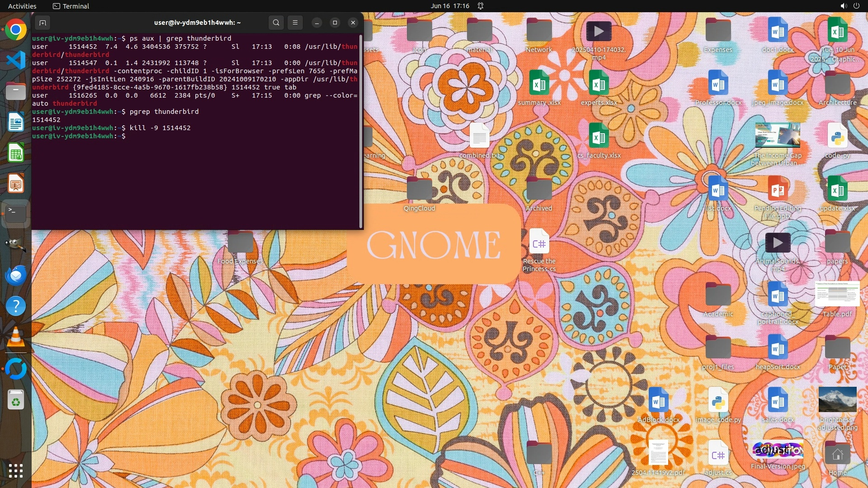The image size is (868, 488).
Task: Click the terminal search icon
Action: click(276, 23)
